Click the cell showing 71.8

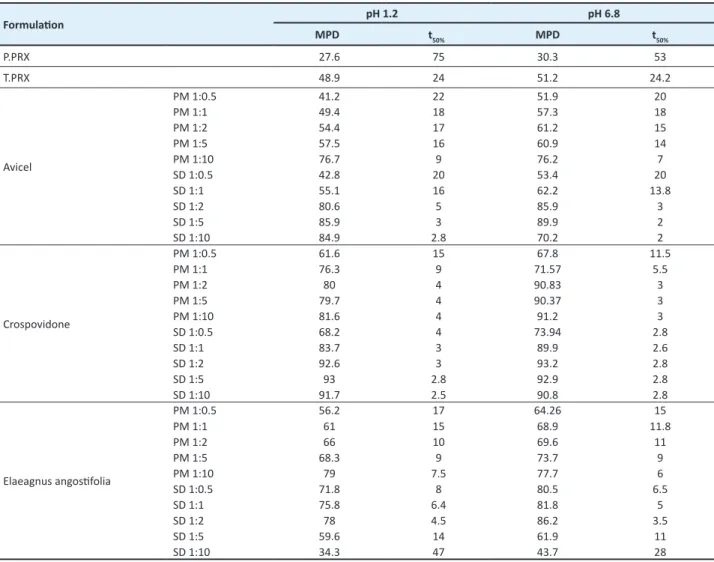pos(329,489)
